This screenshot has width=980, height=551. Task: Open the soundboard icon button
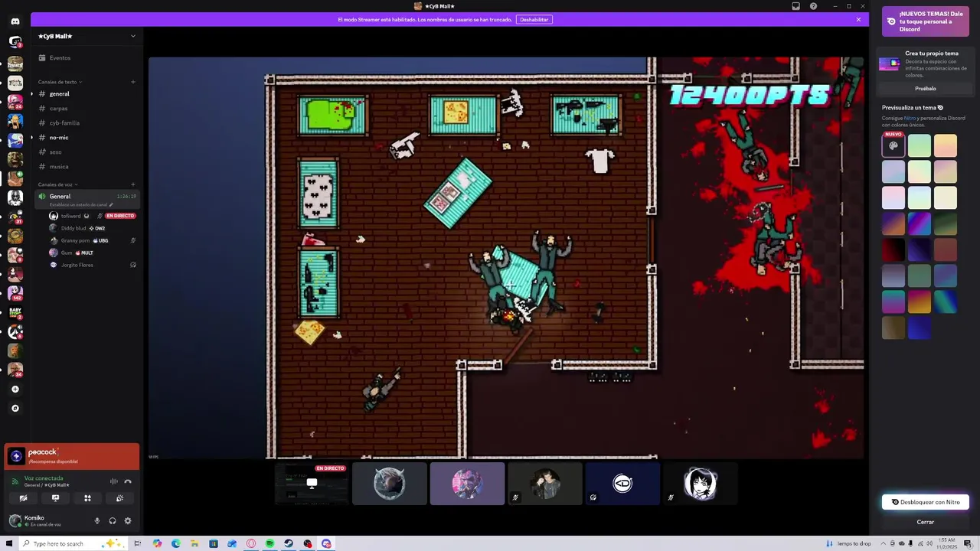point(119,498)
